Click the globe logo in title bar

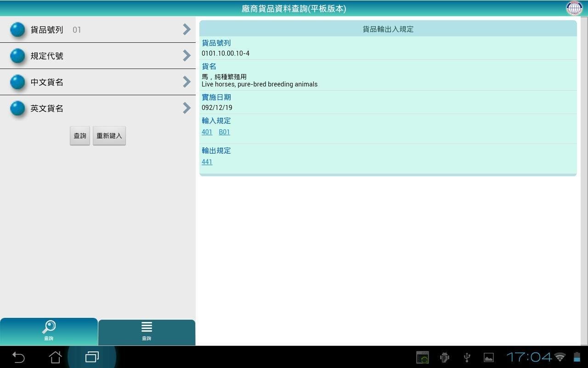(x=574, y=8)
